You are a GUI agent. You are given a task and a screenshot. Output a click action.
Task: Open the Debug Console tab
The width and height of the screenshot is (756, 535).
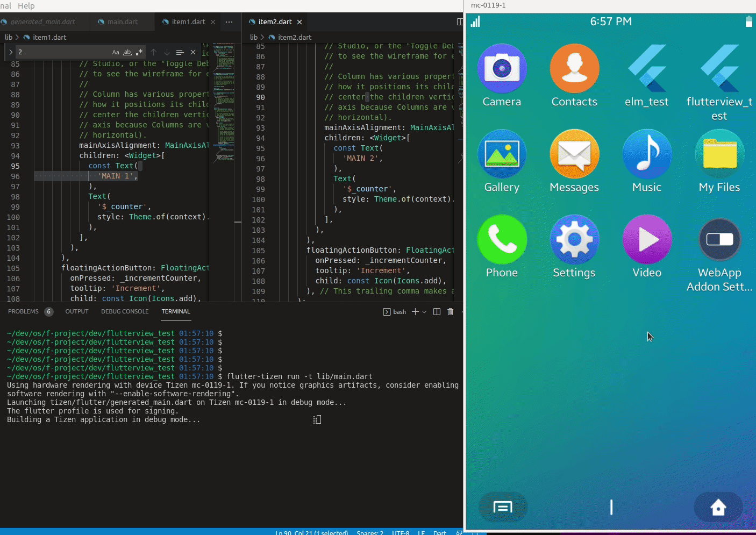(125, 311)
